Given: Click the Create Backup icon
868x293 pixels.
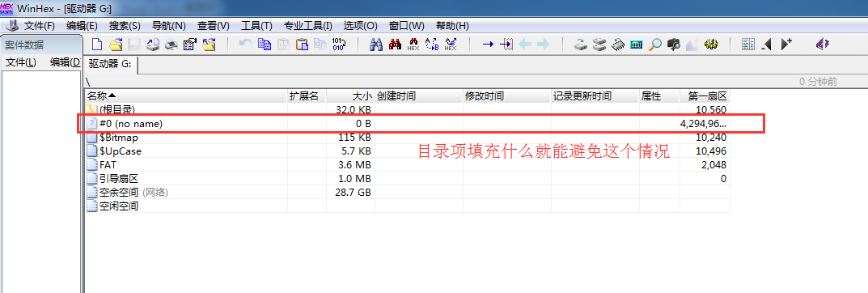Looking at the screenshot, I should [x=154, y=45].
